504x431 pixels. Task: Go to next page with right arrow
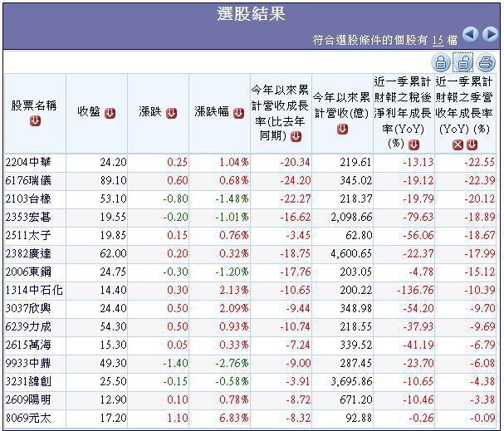tap(490, 34)
